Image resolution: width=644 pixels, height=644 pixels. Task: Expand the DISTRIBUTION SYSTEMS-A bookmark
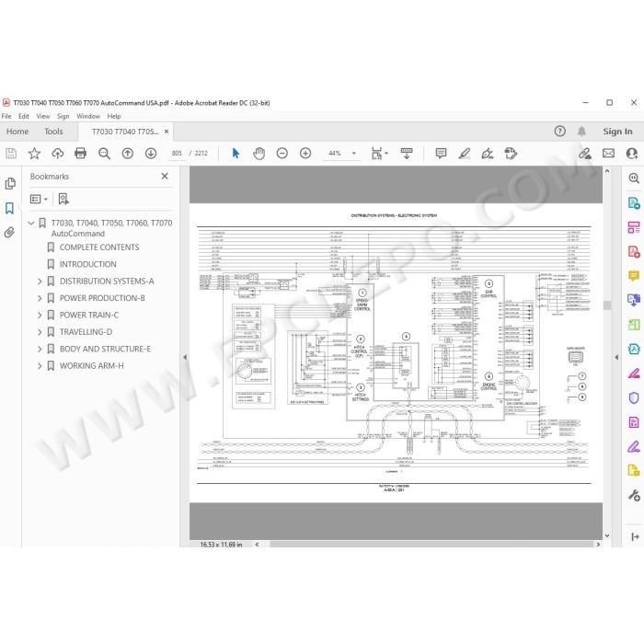40,282
